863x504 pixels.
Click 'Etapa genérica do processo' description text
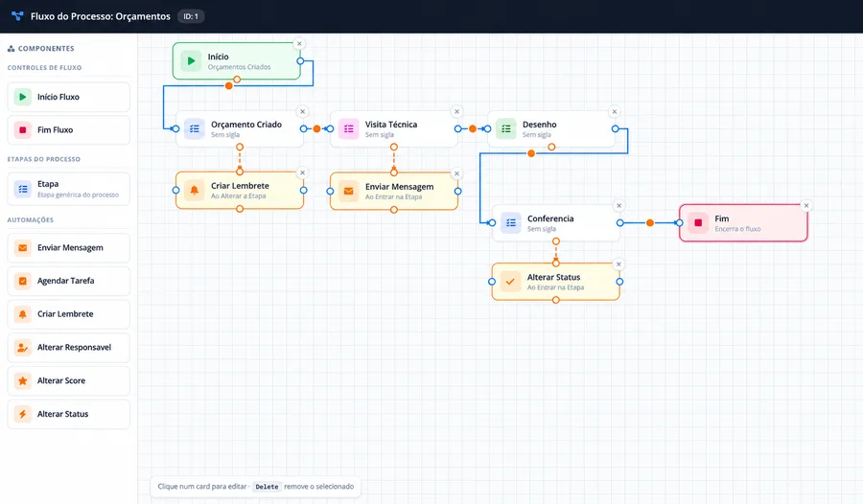(x=79, y=195)
